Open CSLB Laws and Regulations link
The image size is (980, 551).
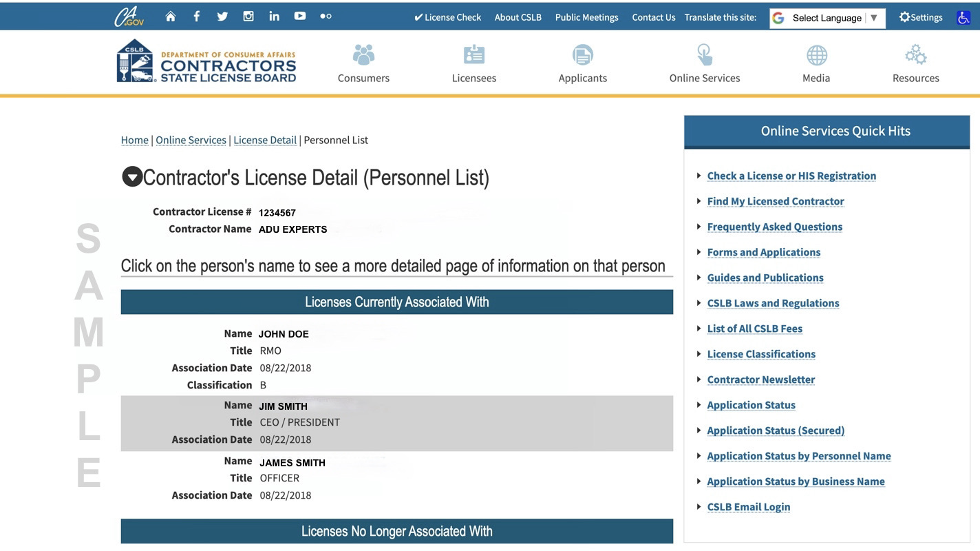pyautogui.click(x=773, y=303)
